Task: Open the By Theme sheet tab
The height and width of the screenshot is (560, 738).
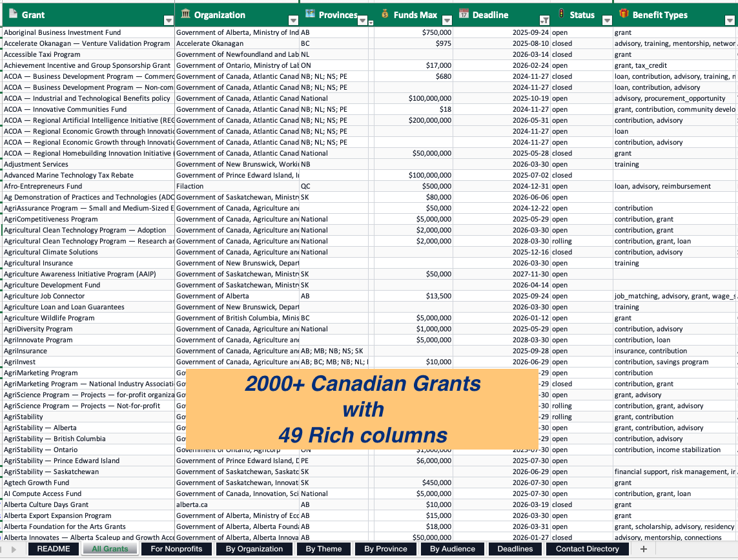Action: 324,548
